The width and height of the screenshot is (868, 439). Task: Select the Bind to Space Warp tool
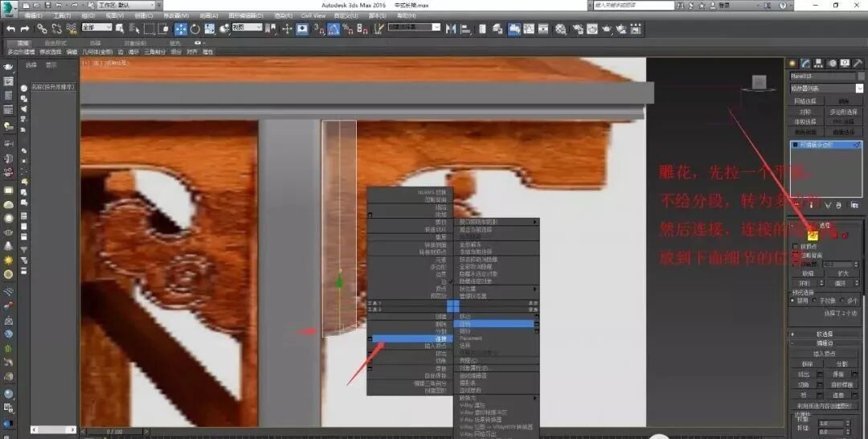pos(72,29)
